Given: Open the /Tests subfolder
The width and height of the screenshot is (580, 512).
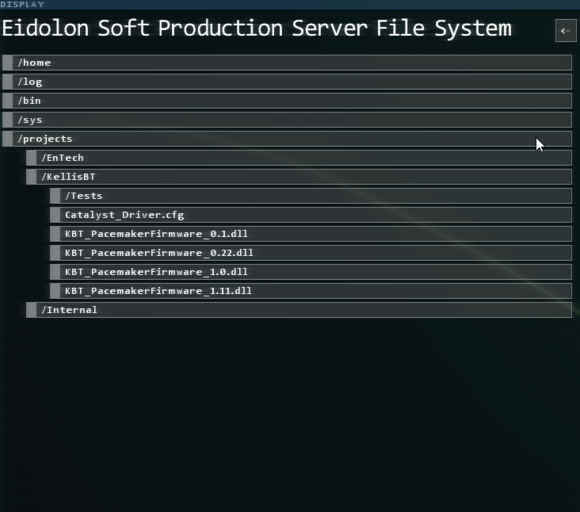Looking at the screenshot, I should point(311,196).
